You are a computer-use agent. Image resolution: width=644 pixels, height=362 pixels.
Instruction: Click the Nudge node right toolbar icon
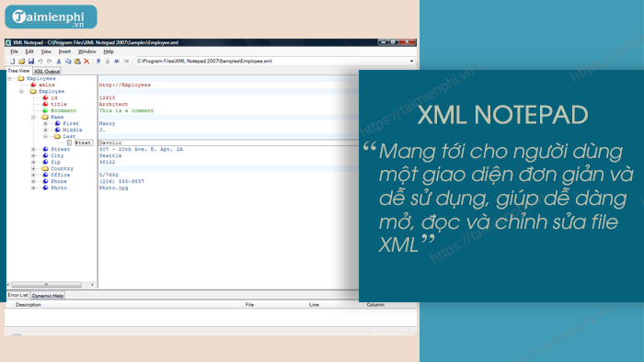[126, 61]
